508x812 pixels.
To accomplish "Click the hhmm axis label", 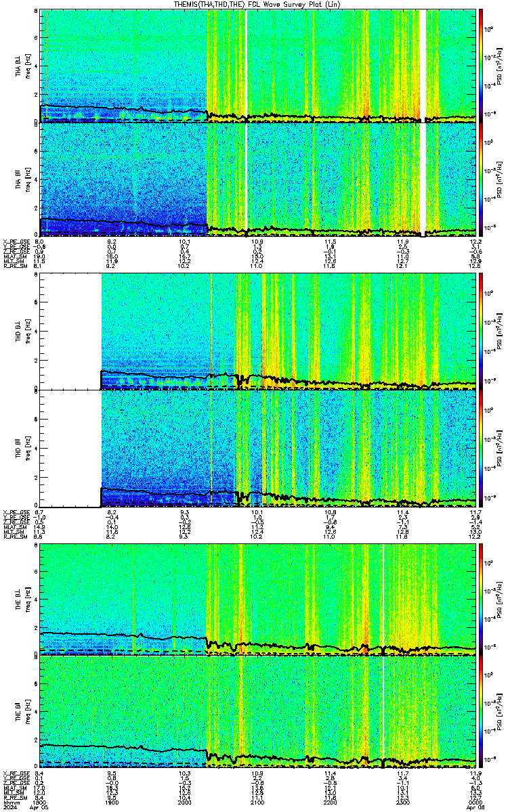I will click(x=10, y=802).
